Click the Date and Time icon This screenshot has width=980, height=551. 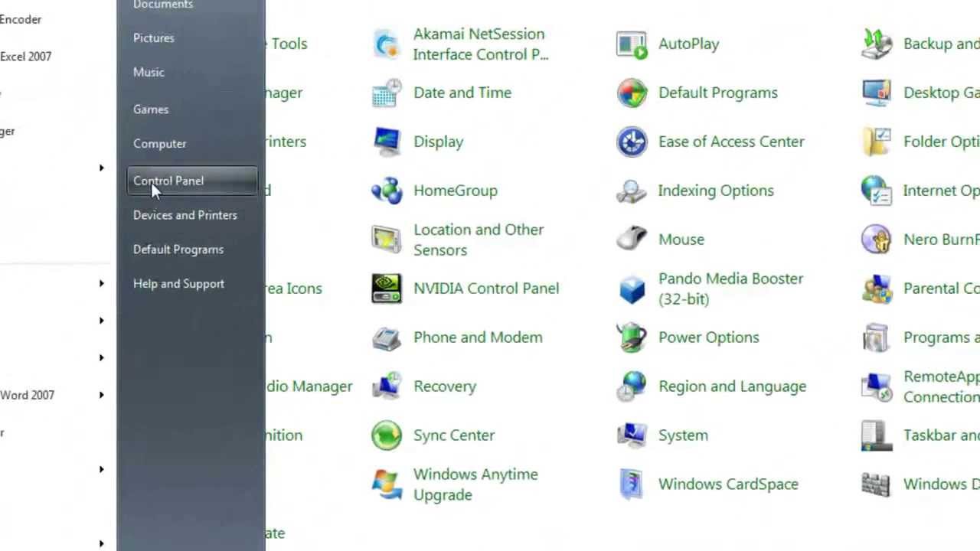pyautogui.click(x=387, y=93)
